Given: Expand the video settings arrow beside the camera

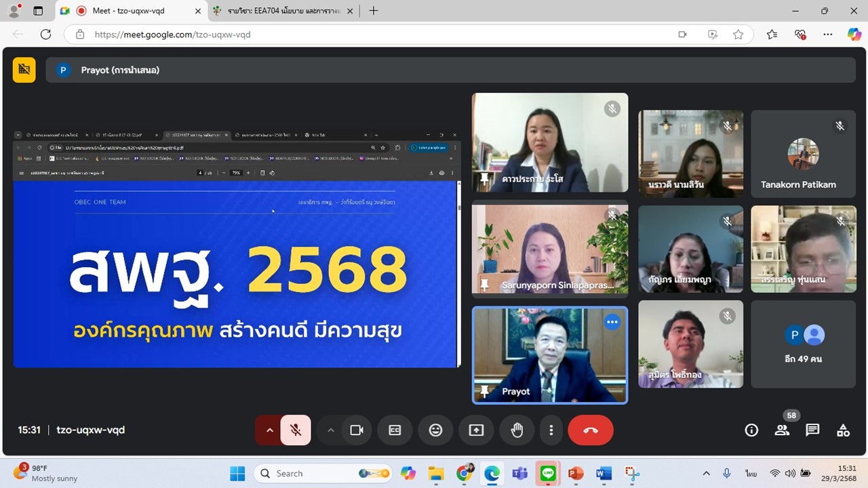Looking at the screenshot, I should [331, 430].
